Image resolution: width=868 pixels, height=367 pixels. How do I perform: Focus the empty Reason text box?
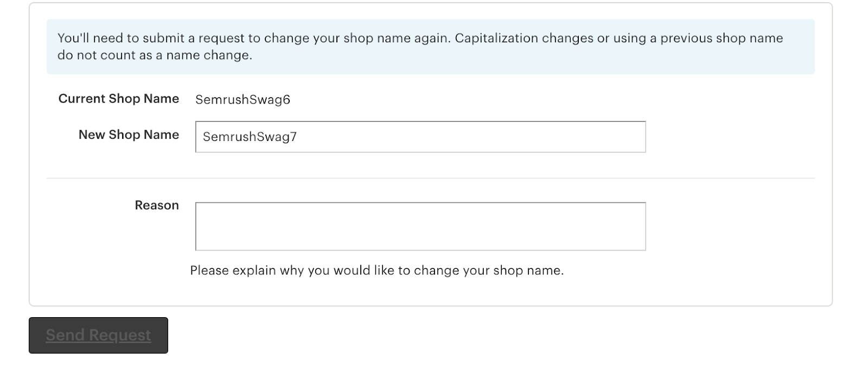[x=420, y=226]
